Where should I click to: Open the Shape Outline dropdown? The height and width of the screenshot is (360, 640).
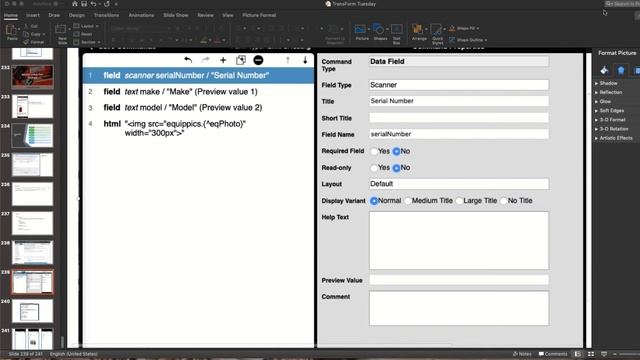(468, 40)
